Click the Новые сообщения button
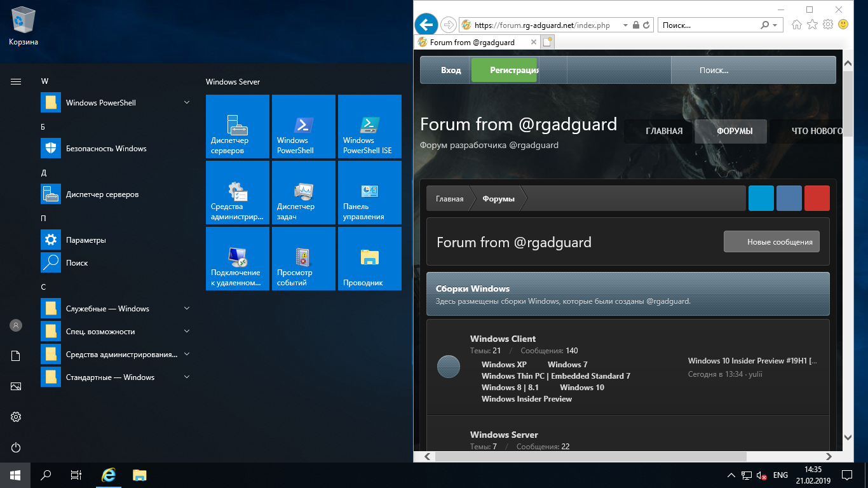Screen dimensions: 868x488 (771, 242)
